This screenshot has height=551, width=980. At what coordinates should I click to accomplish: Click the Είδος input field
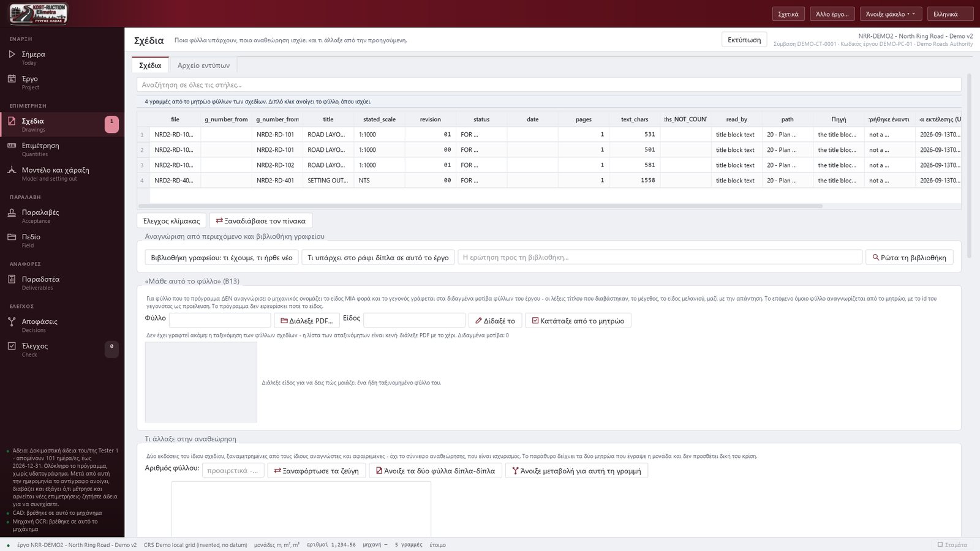[x=414, y=320]
